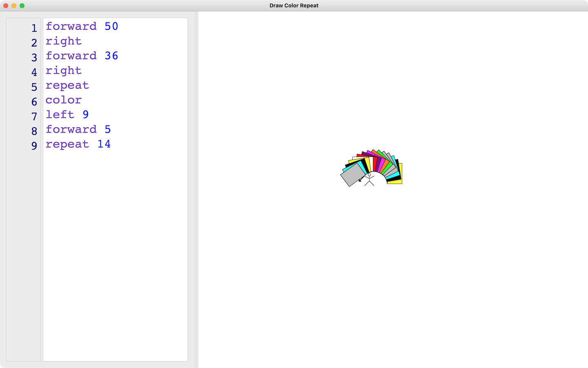Click the value 5 after 'forward'
This screenshot has width=588, height=368.
click(x=107, y=130)
